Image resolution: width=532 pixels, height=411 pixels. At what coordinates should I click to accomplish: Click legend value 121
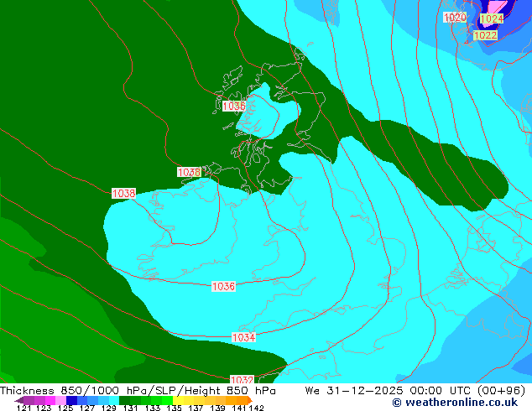click(x=23, y=408)
